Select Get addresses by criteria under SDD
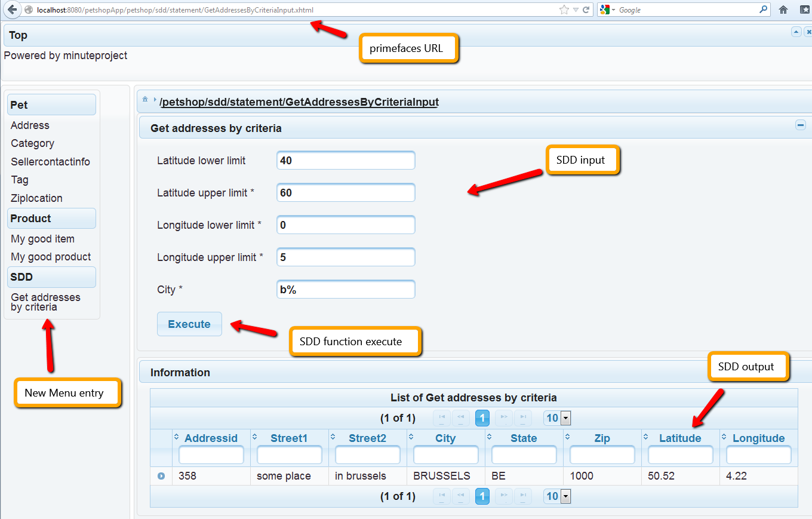Image resolution: width=812 pixels, height=519 pixels. (45, 303)
